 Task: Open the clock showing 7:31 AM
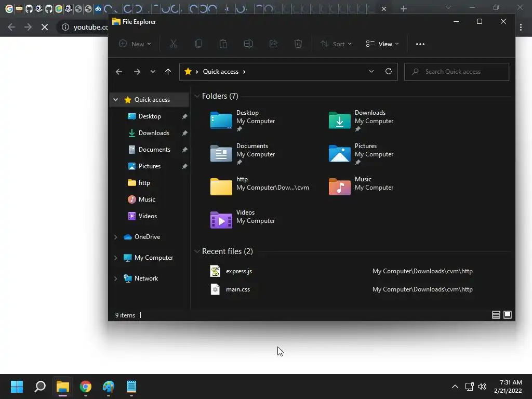508,387
